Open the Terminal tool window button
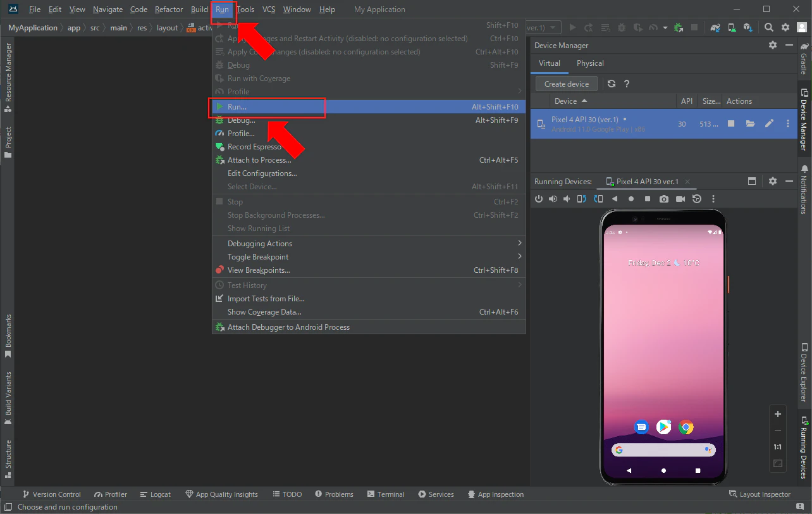 tap(385, 494)
